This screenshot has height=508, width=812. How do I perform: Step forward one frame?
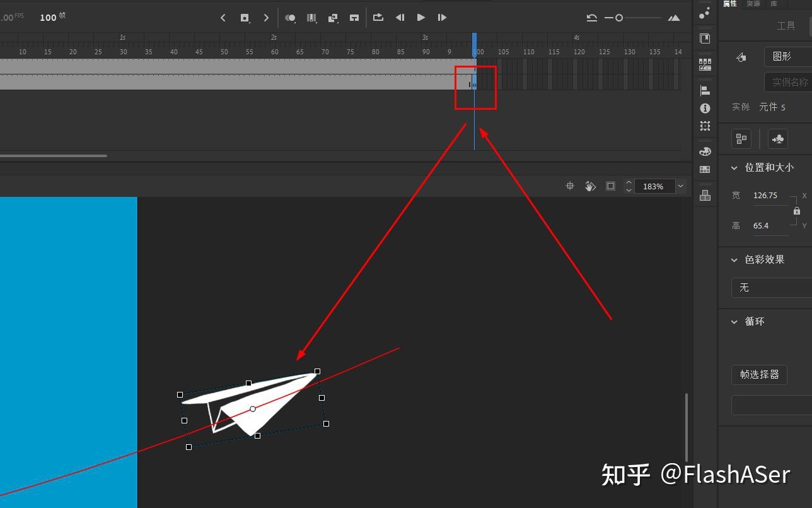443,18
